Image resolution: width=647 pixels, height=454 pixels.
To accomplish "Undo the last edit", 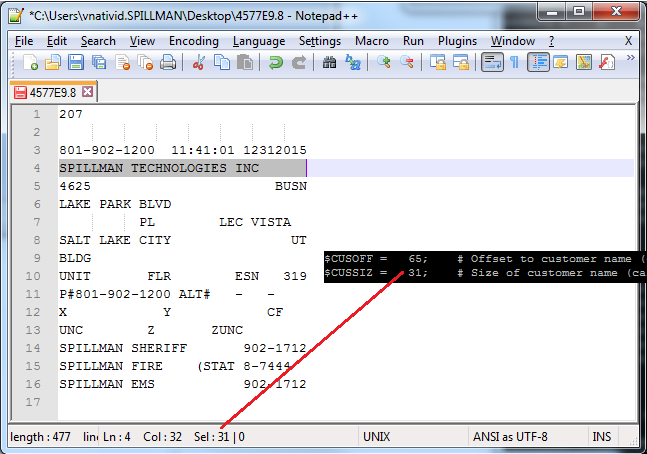I will coord(276,62).
